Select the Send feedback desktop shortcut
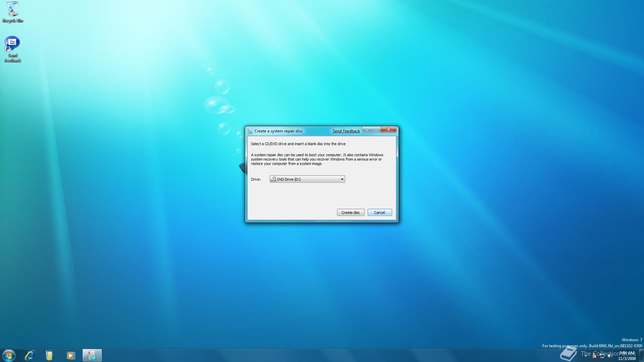The width and height of the screenshot is (644, 362). (12, 49)
